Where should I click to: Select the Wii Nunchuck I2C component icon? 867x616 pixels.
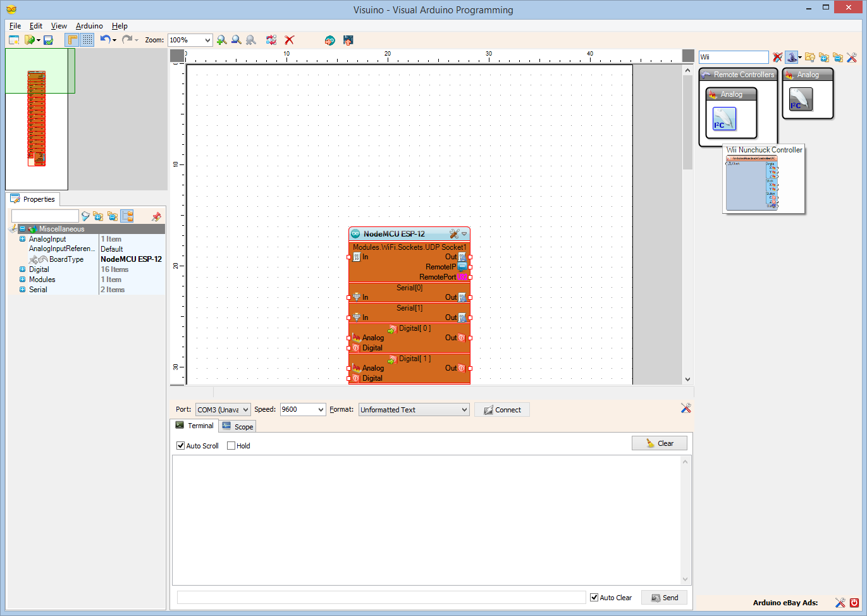click(724, 119)
